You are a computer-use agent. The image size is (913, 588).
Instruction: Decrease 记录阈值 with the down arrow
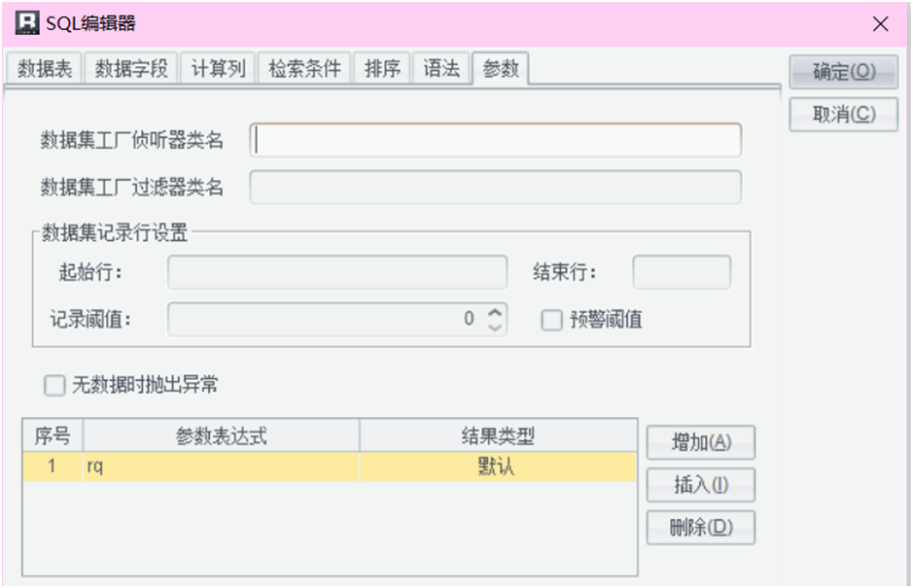point(495,326)
